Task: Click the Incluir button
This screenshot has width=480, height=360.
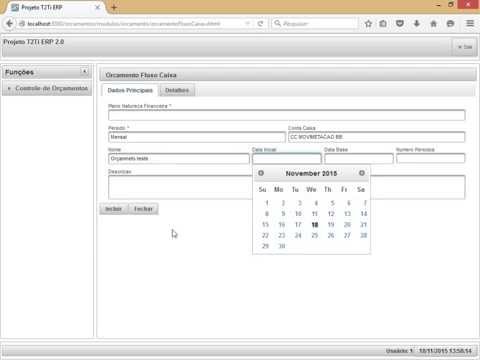Action: [113, 209]
